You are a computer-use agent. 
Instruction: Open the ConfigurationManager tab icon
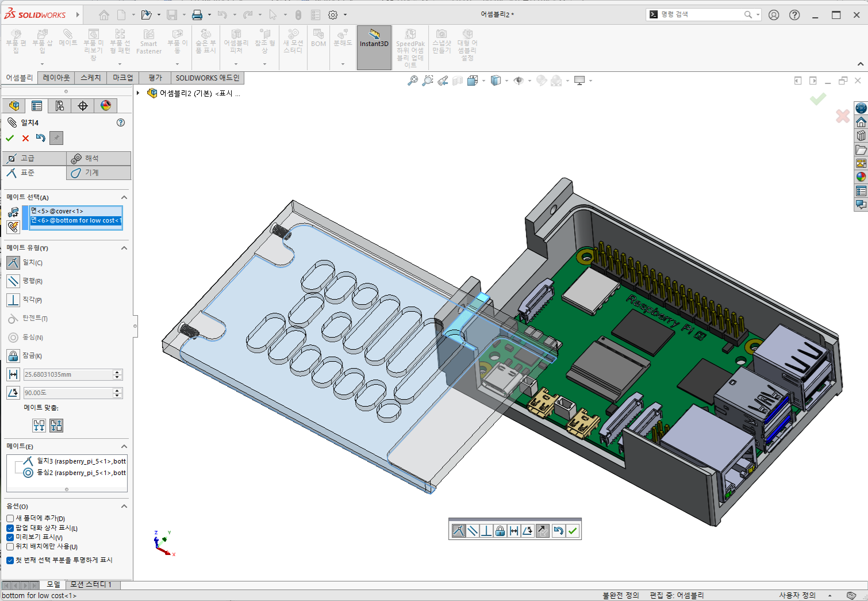click(x=60, y=106)
